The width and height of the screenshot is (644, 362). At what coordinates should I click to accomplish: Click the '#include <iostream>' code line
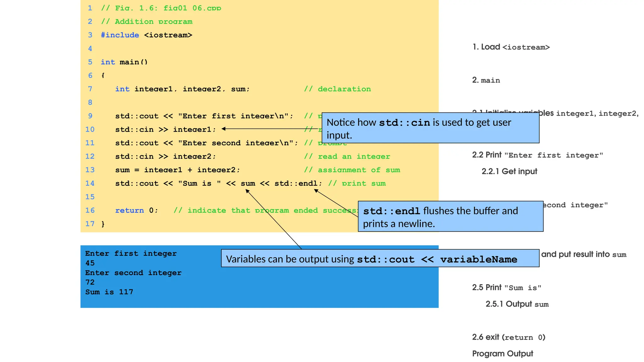tap(146, 35)
